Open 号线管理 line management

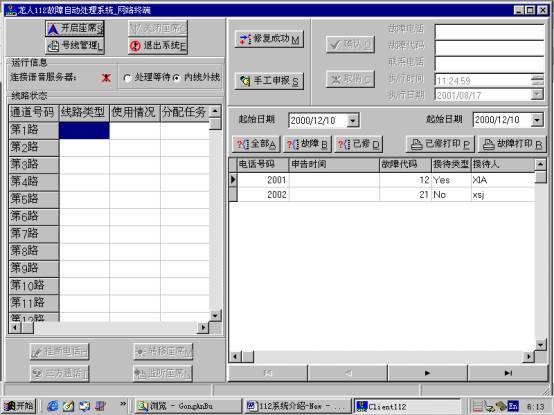(75, 46)
